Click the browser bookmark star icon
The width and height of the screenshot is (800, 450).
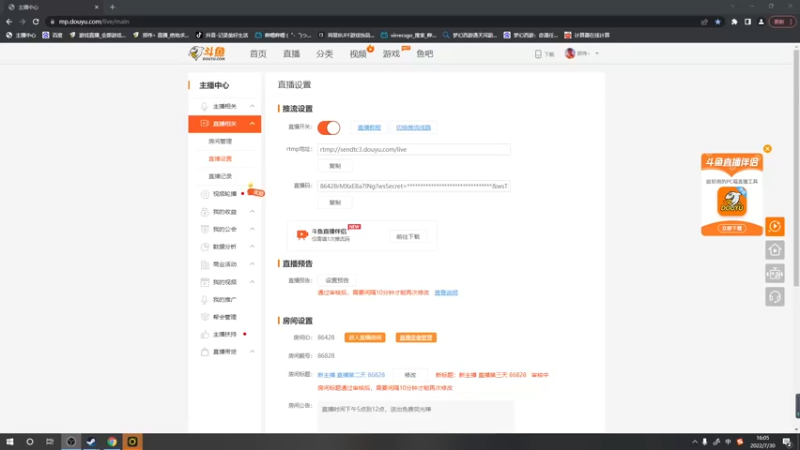pos(718,22)
